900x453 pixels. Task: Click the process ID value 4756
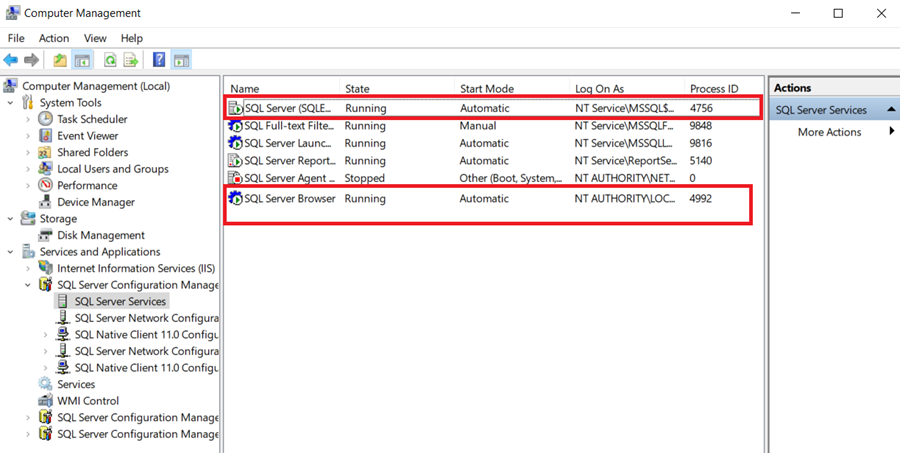[701, 108]
